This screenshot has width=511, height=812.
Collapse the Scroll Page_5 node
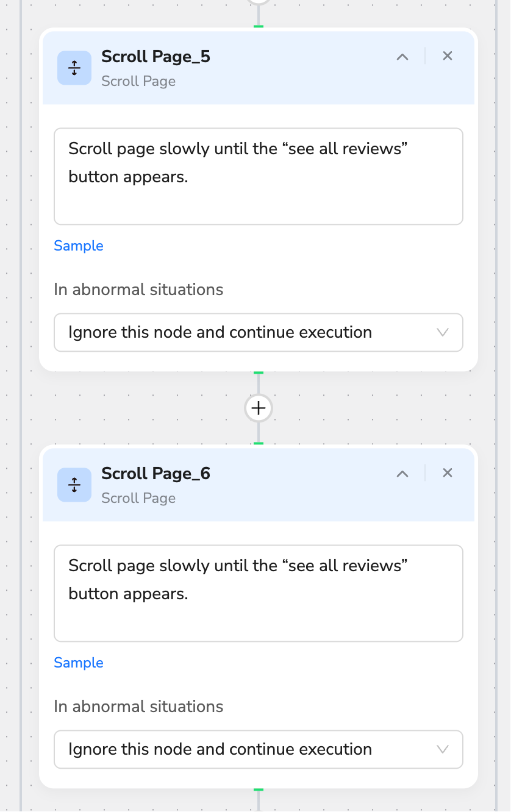402,57
